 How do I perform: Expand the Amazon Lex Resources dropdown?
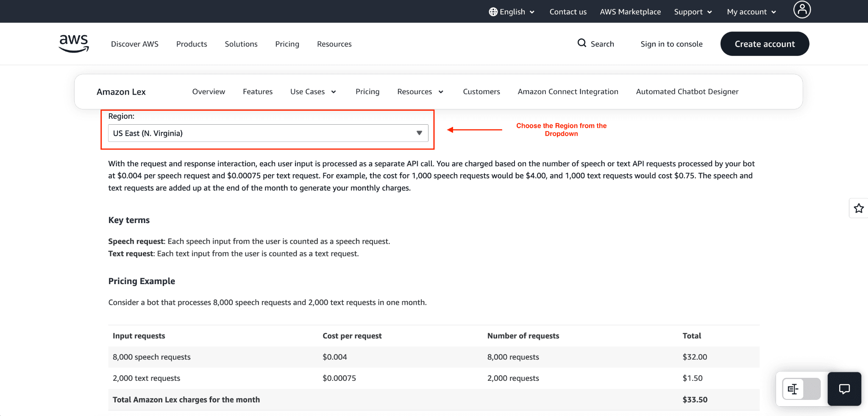(420, 92)
